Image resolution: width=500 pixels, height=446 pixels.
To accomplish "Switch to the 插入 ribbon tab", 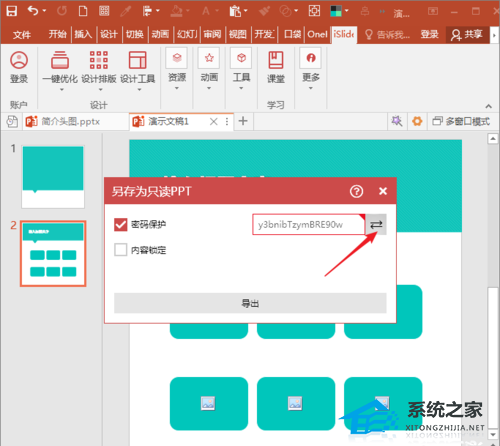I will click(83, 34).
